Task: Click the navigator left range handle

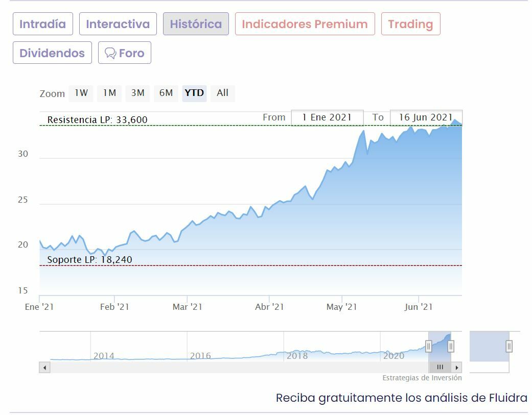Action: (429, 347)
